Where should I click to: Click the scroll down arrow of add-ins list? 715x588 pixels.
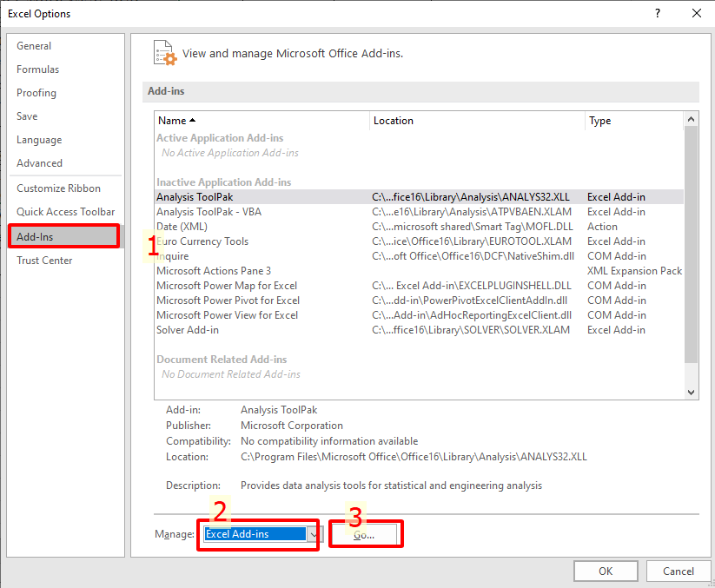[691, 392]
